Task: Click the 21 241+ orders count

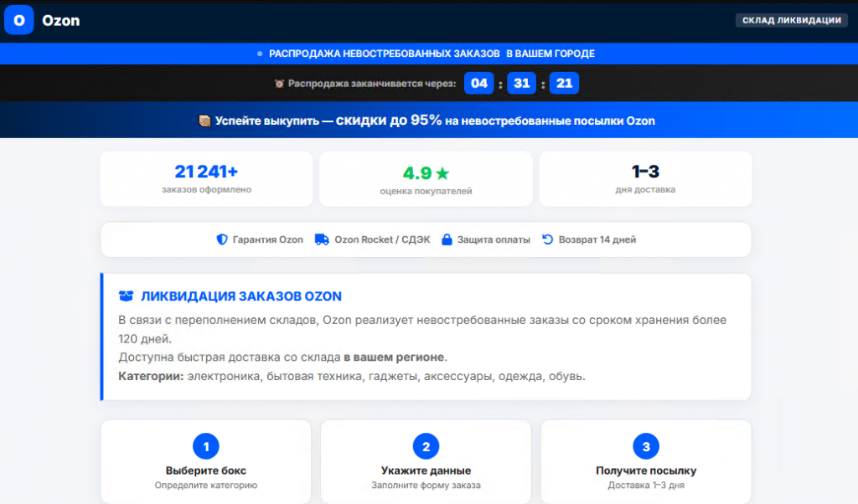Action: pos(206,172)
